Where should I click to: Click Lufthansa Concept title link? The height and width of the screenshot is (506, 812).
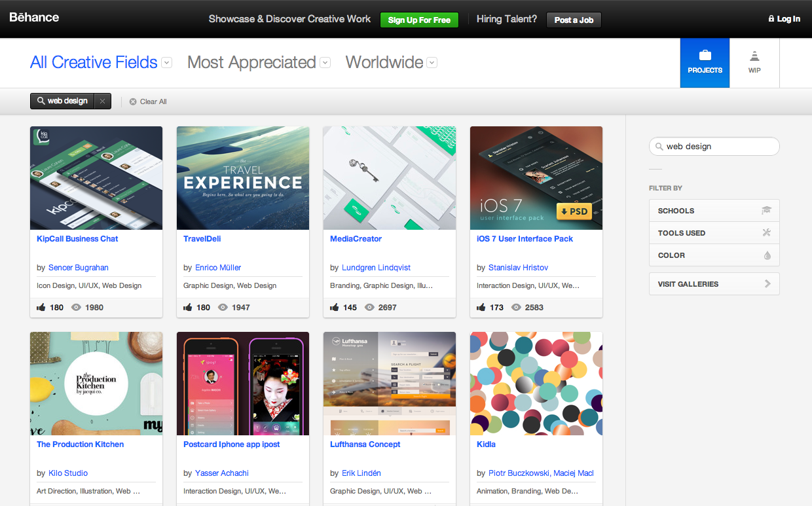pos(365,444)
